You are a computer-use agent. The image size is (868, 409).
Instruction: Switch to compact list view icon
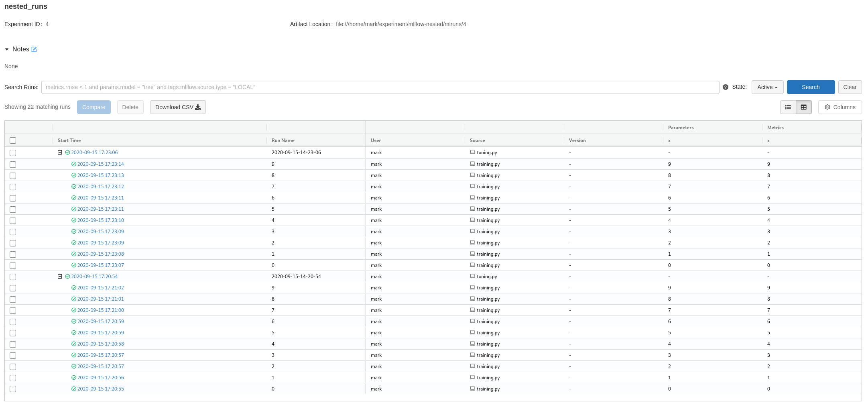[x=788, y=107]
